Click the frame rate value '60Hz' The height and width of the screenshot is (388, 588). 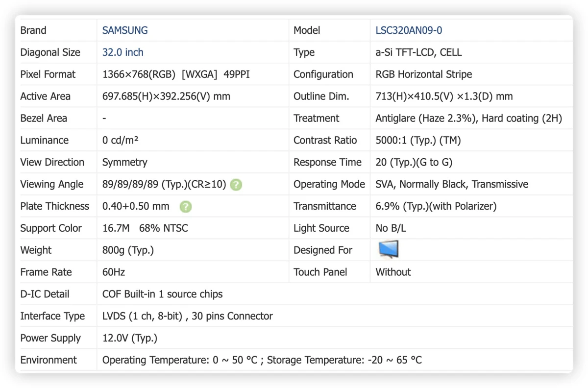tap(114, 272)
